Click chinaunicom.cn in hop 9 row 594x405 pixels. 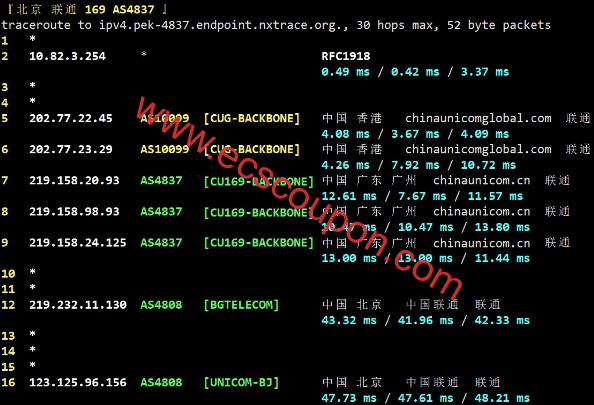pyautogui.click(x=481, y=243)
